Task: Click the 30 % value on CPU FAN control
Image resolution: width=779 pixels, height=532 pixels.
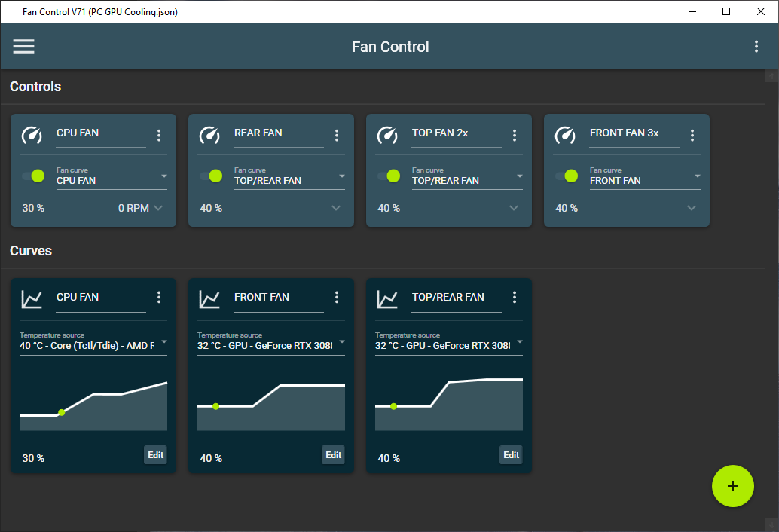Action: (x=33, y=208)
